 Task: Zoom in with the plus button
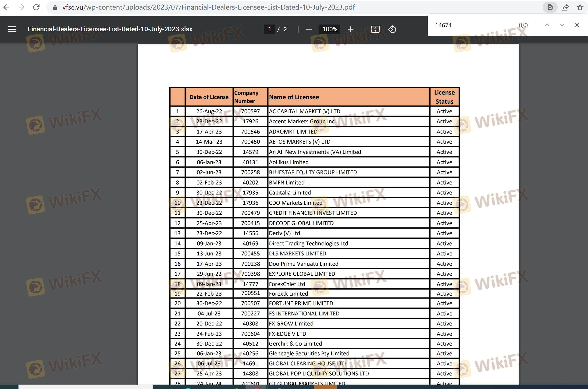(x=350, y=29)
